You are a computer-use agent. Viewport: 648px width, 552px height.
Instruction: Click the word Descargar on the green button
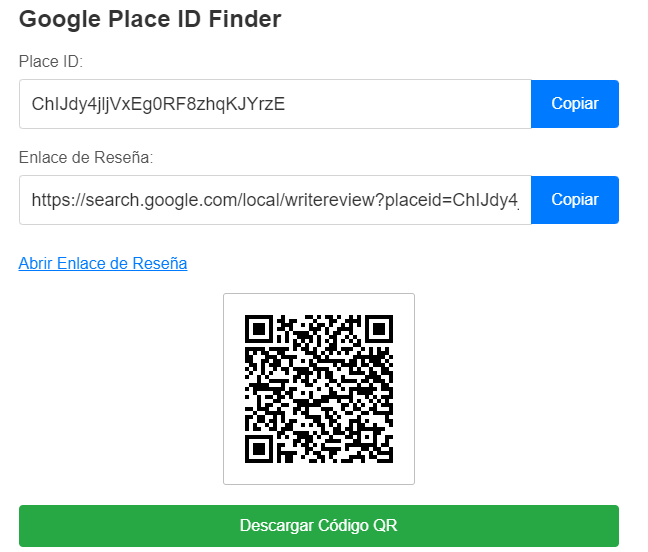click(x=274, y=525)
